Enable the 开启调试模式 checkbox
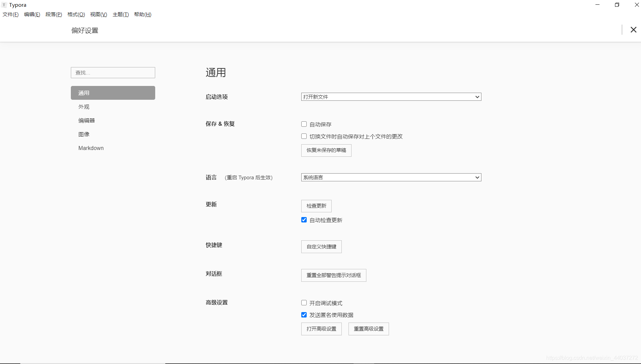 (x=304, y=303)
